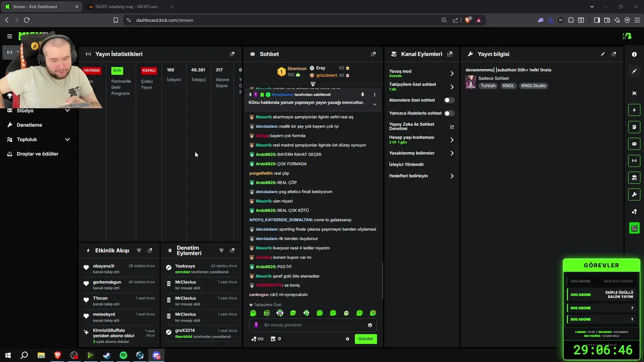Click the Turkish language tag

488,85
